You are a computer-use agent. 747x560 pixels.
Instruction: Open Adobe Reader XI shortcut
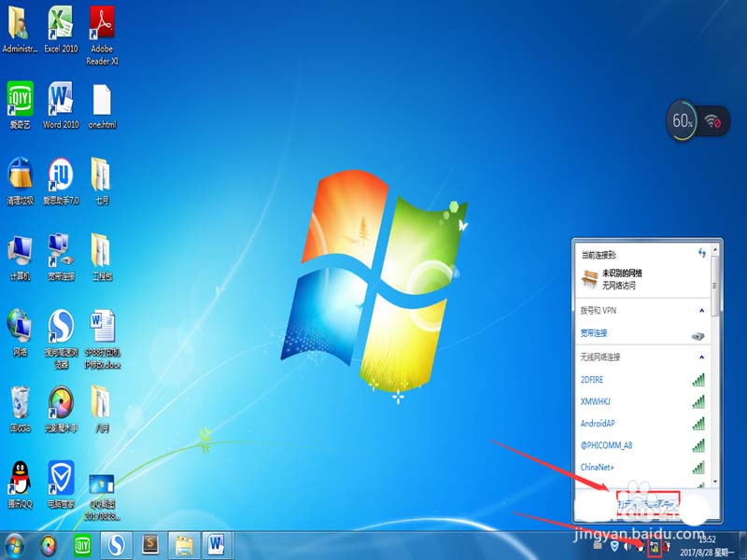pos(102,35)
